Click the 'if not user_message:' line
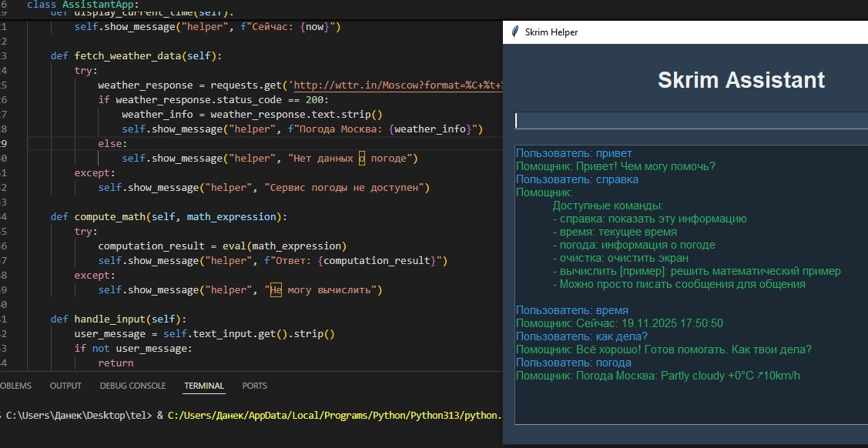Image resolution: width=868 pixels, height=448 pixels. point(132,349)
